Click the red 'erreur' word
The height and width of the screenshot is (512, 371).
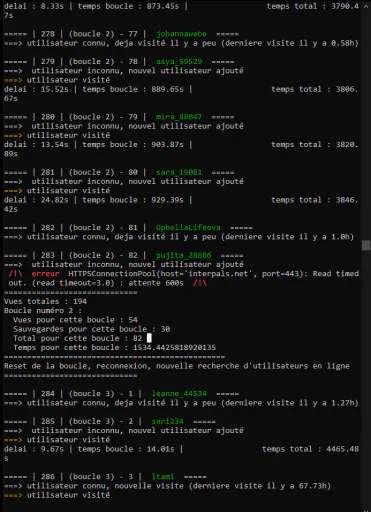(x=45, y=274)
